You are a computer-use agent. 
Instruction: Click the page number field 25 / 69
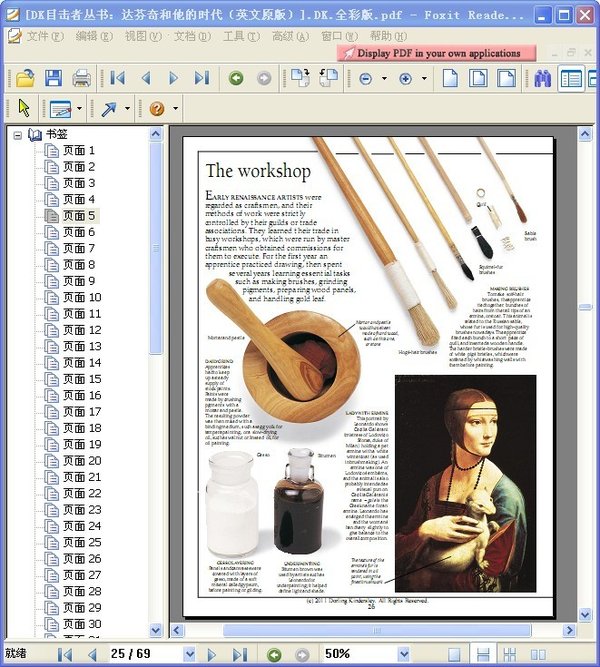146,654
